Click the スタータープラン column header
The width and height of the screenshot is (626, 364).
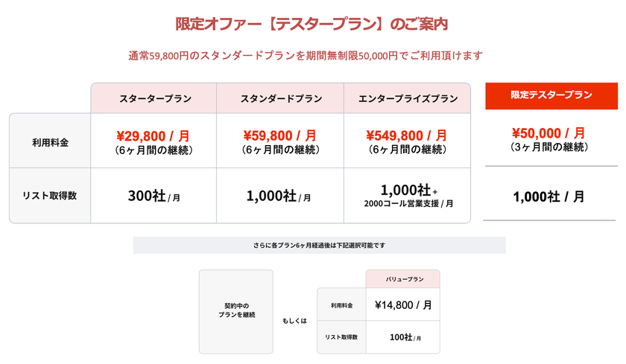[154, 98]
